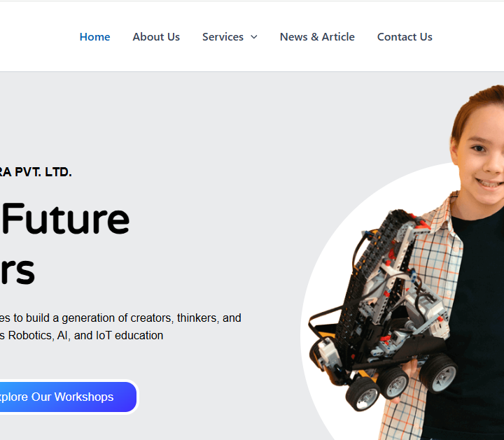
Task: Open the News & Article page
Action: (317, 37)
